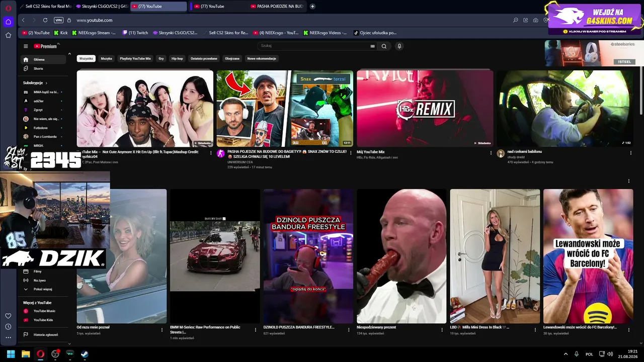Select the 'Gry' filter chip
The height and width of the screenshot is (362, 644).
coord(161,59)
